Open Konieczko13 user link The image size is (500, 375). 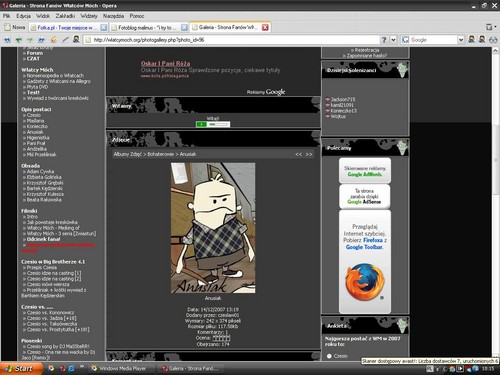pos(344,111)
